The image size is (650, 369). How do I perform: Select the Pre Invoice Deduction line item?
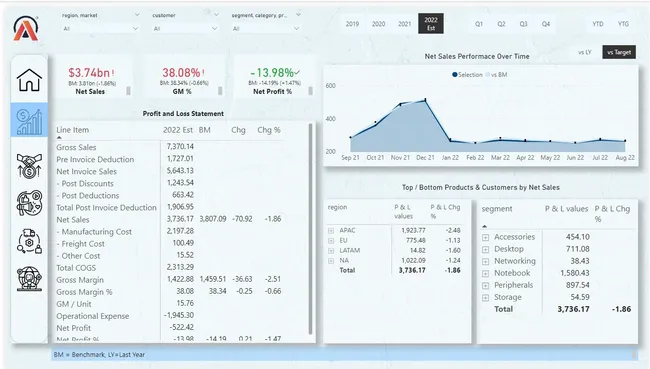pos(95,159)
